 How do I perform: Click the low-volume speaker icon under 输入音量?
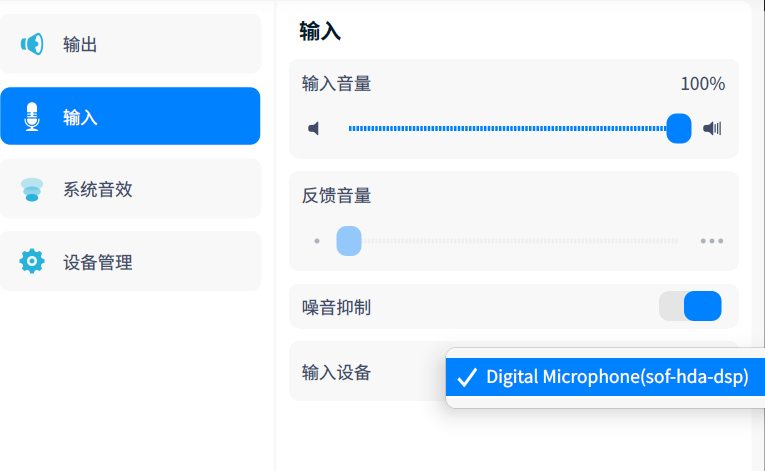[x=314, y=129]
